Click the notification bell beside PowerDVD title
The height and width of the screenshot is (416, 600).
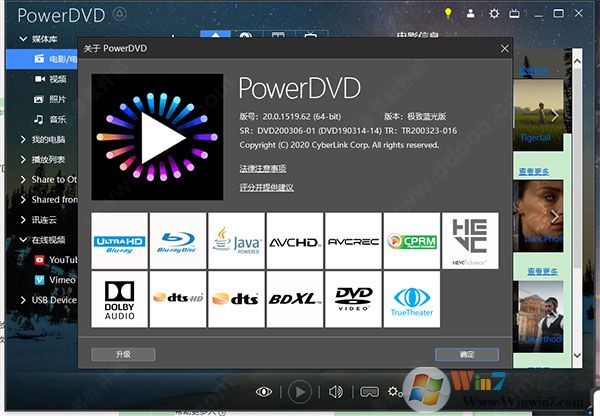point(119,15)
